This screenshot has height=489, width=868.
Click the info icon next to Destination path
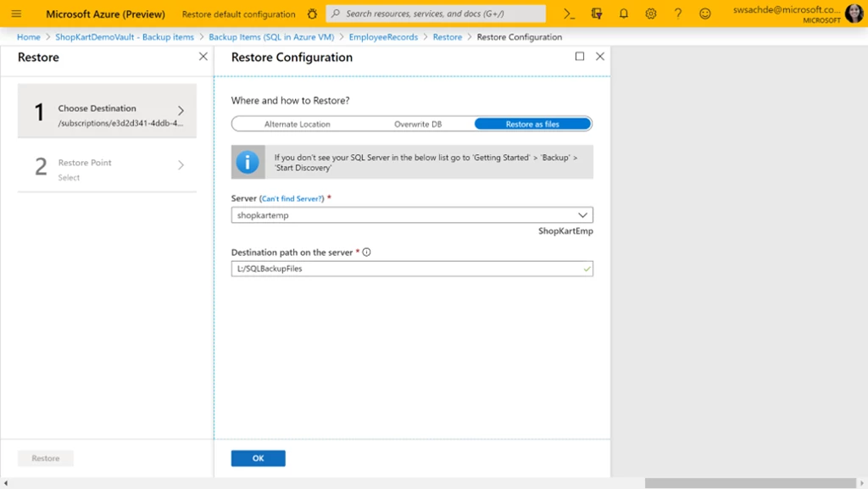(x=366, y=253)
